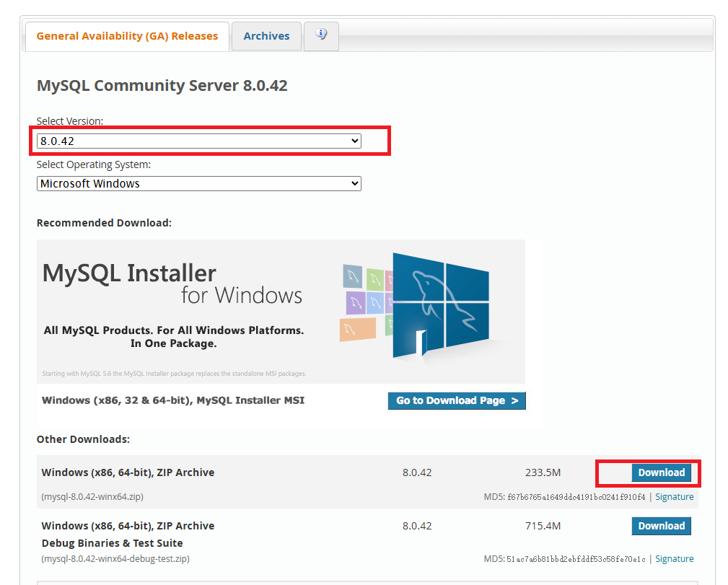Click the 233.5M size value
728x585 pixels.
pyautogui.click(x=543, y=472)
